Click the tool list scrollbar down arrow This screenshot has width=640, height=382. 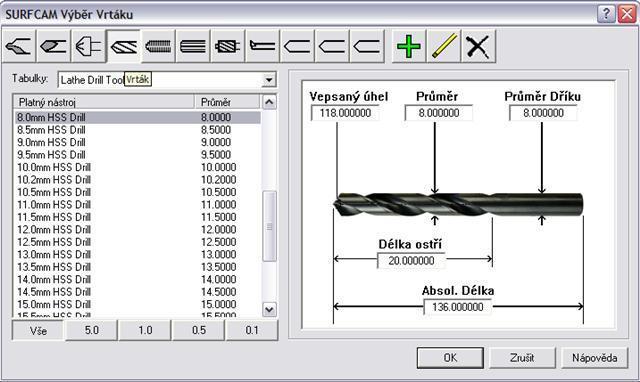pos(269,309)
